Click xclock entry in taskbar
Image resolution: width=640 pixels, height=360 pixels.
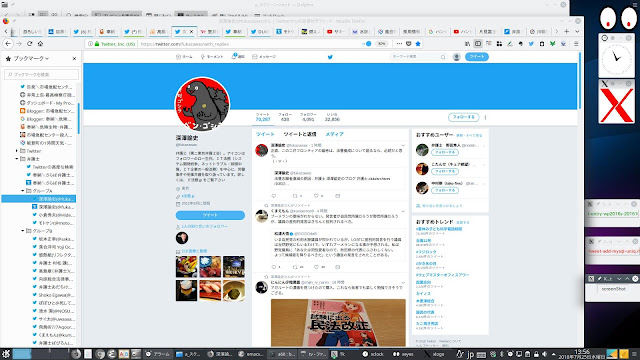(x=373, y=354)
